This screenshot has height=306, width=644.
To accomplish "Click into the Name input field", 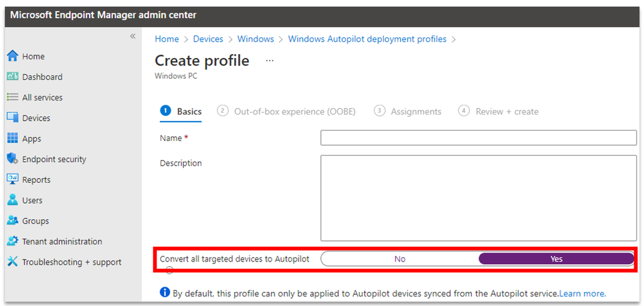I will (478, 138).
